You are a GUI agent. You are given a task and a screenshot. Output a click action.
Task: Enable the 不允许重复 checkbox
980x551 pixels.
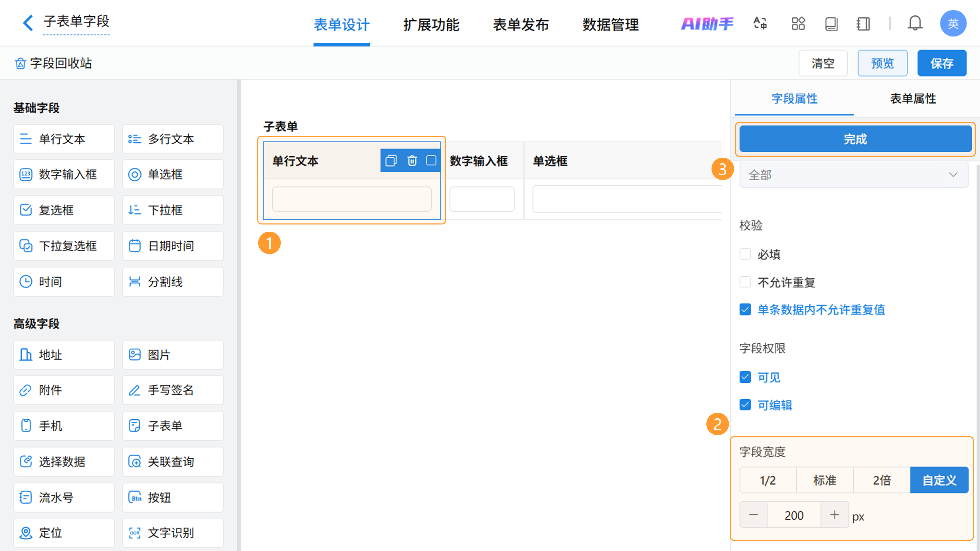(745, 282)
